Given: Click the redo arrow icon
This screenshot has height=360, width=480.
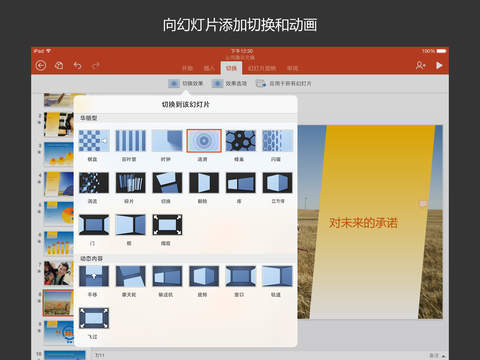Looking at the screenshot, I should click(96, 66).
